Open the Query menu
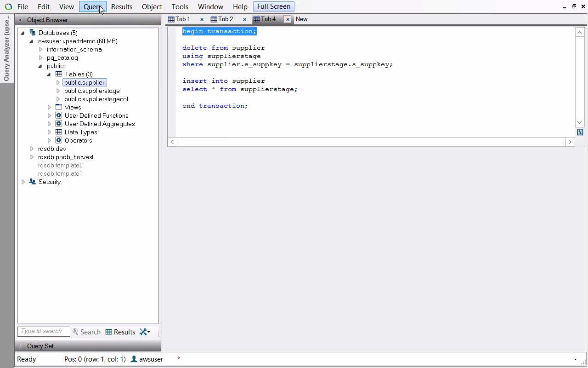Image resolution: width=588 pixels, height=368 pixels. [x=93, y=7]
